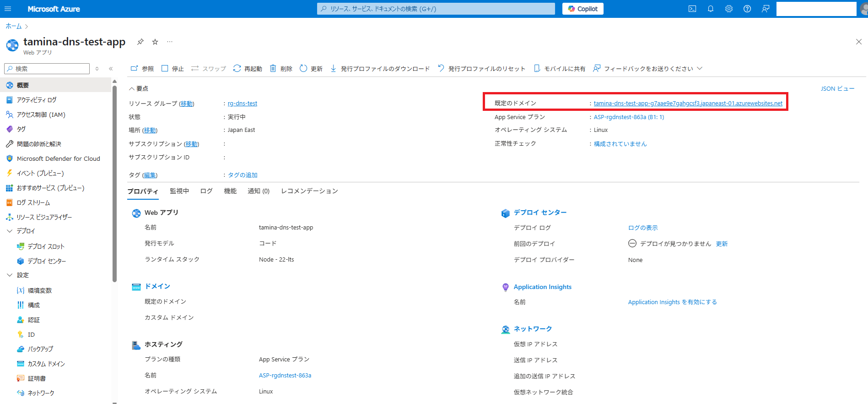Image resolution: width=868 pixels, height=404 pixels.
Task: Switch to the 監視中 tab
Action: [x=179, y=191]
